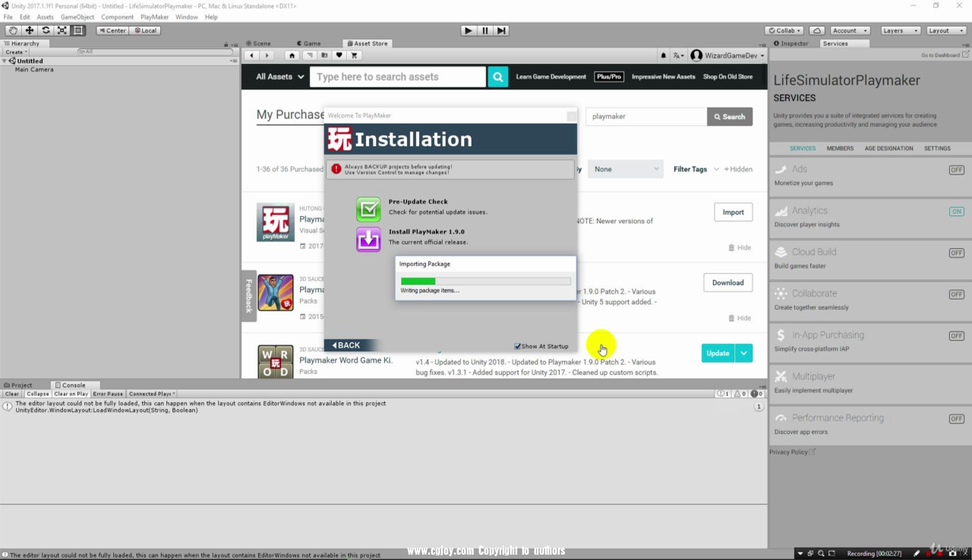The height and width of the screenshot is (560, 972).
Task: Collapse the Untitled scene in Hierarchy
Action: tap(5, 61)
